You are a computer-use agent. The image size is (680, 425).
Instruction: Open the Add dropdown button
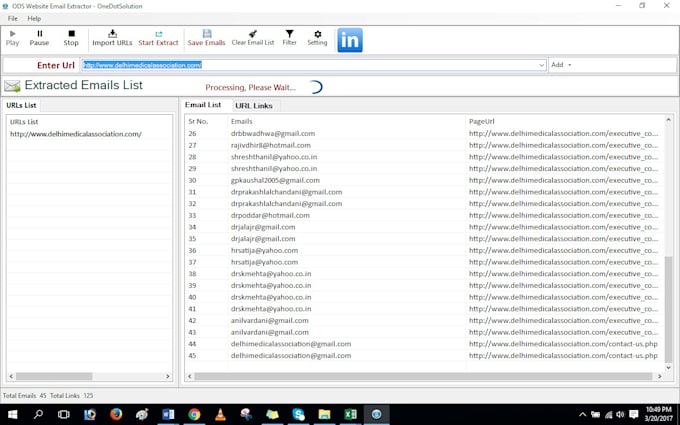click(561, 65)
